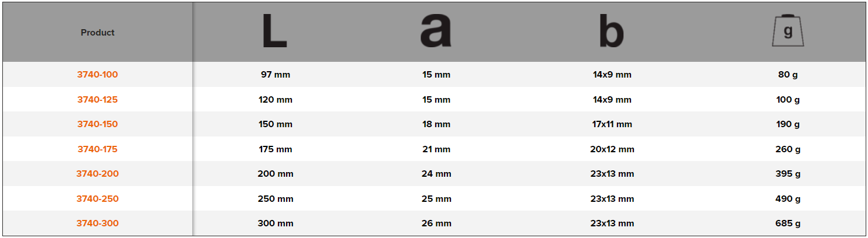The image size is (868, 238).
Task: Click the 685 g weight value
Action: 788,223
